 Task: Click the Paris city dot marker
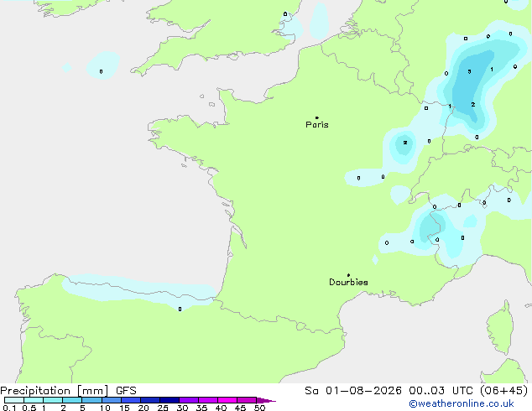[x=317, y=117]
